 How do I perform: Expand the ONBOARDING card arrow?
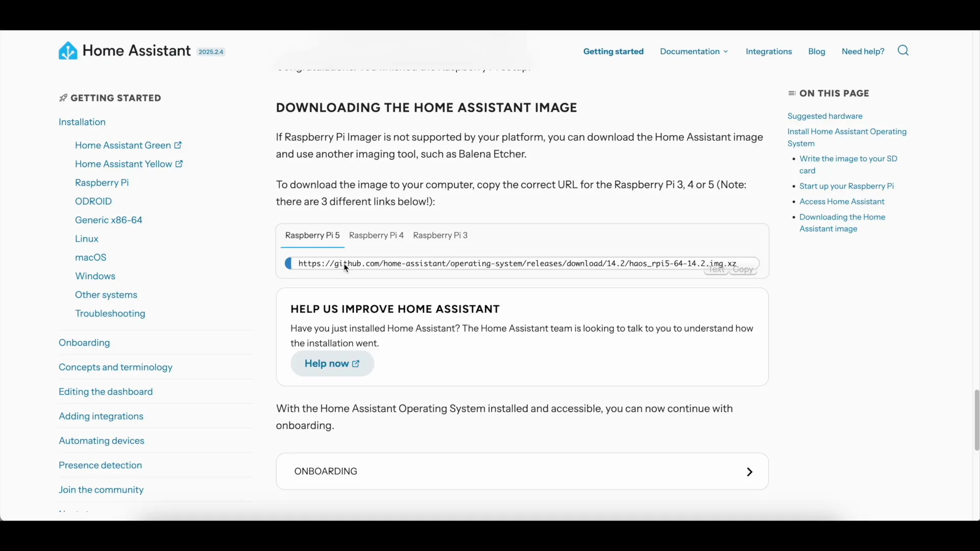coord(750,472)
